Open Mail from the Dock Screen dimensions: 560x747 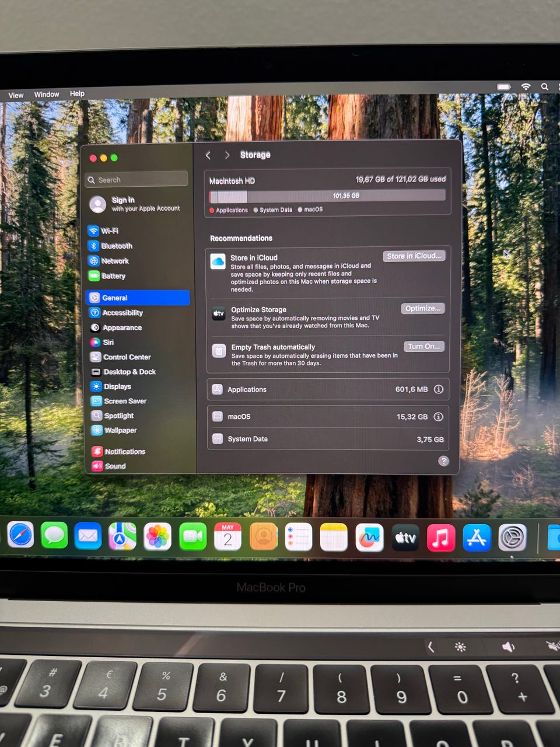tap(88, 535)
